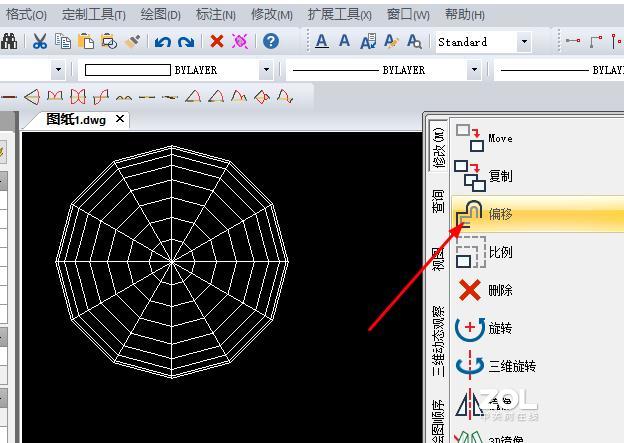This screenshot has height=443, width=624.
Task: Click the Undo arrow icon
Action: pyautogui.click(x=163, y=41)
